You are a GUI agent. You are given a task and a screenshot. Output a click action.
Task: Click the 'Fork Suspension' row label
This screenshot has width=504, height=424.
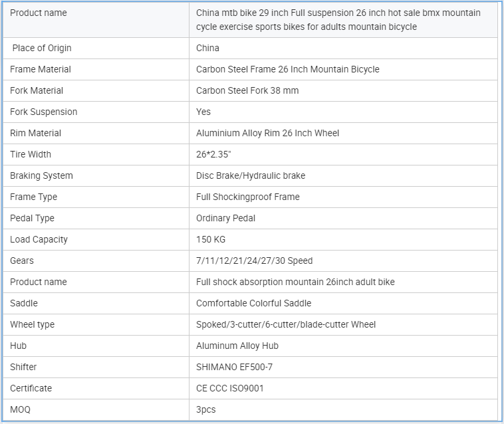(43, 112)
